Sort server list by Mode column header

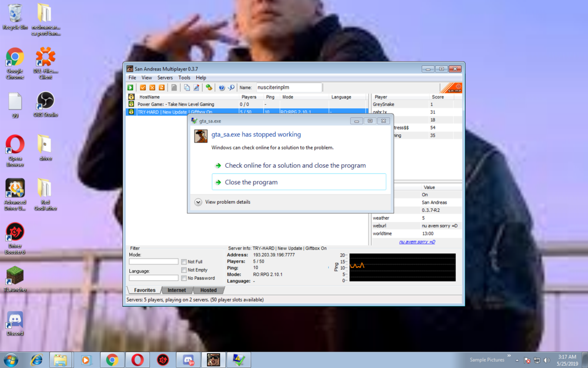click(x=305, y=97)
